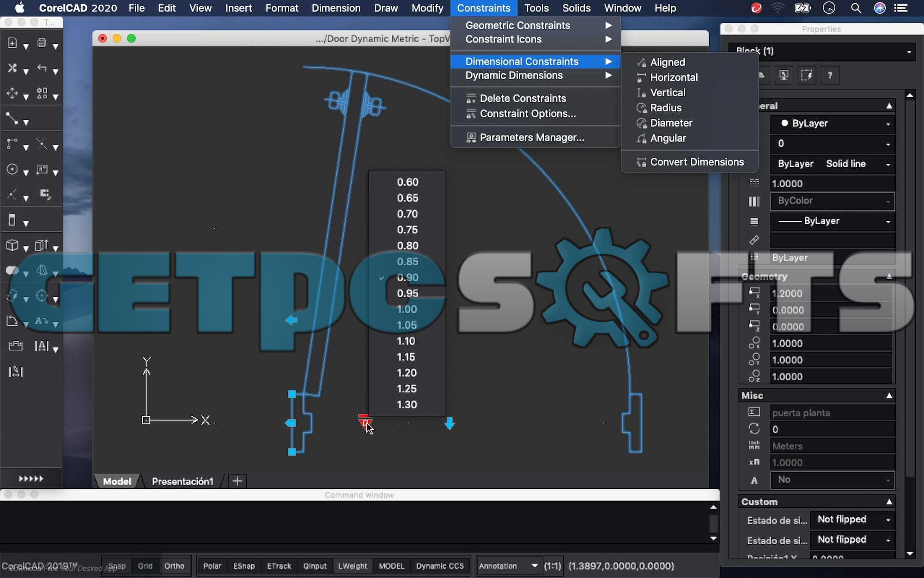Click the Select Entities monitor icon in Properties
This screenshot has height=578, width=924.
[x=784, y=75]
